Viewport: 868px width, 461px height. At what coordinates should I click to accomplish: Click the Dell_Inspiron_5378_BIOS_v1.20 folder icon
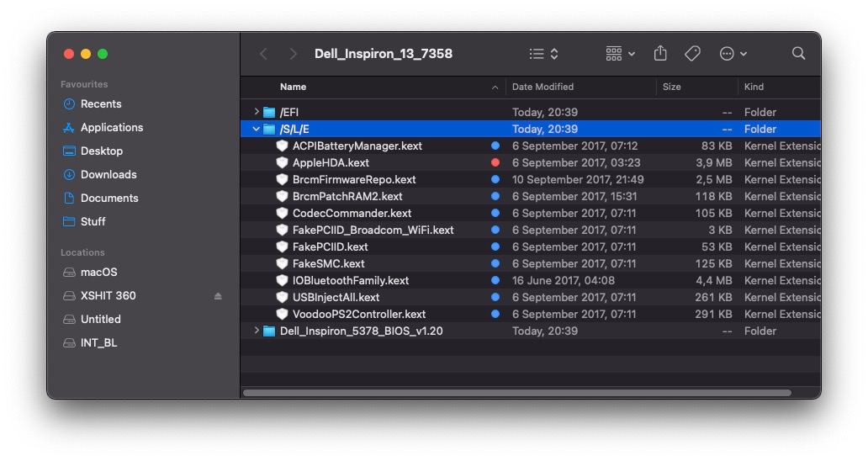pos(270,331)
